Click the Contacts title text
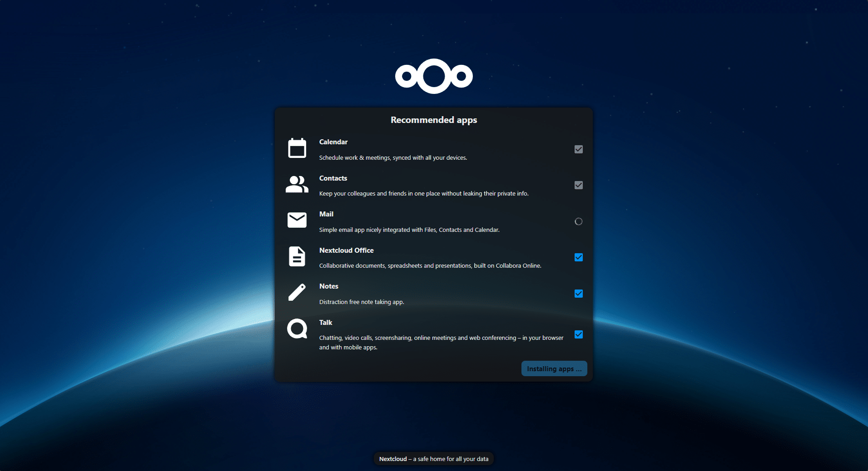Image resolution: width=868 pixels, height=471 pixels. (333, 178)
